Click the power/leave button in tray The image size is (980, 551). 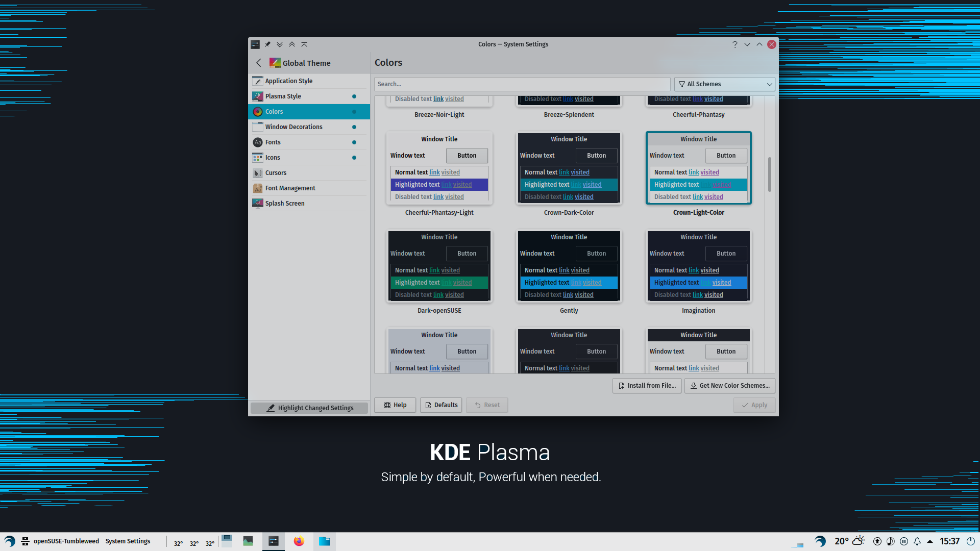click(x=971, y=541)
